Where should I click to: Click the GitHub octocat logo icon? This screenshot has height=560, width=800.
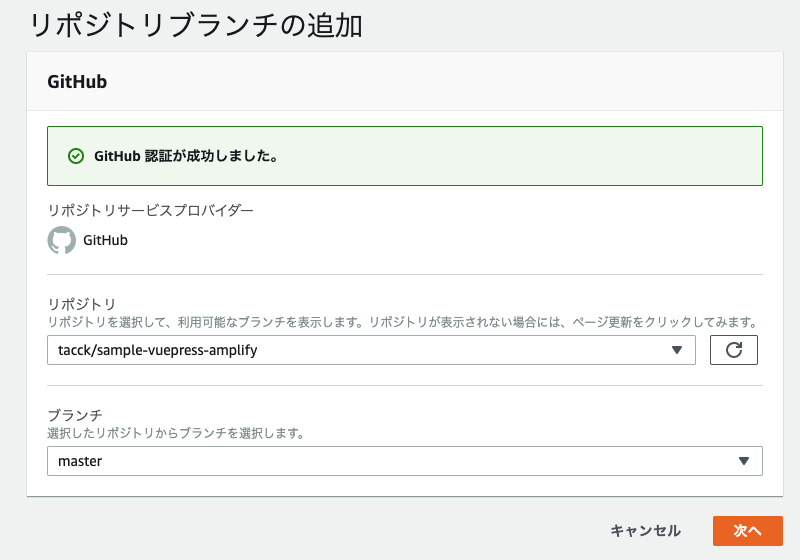click(62, 240)
